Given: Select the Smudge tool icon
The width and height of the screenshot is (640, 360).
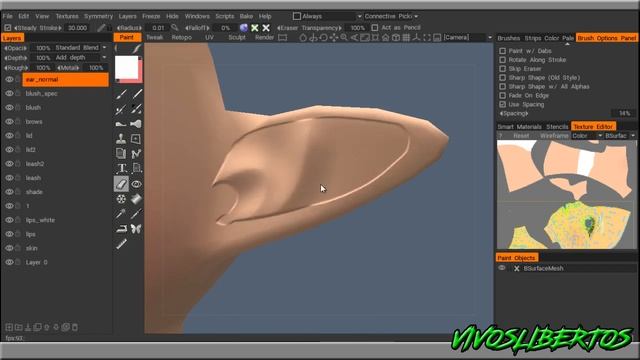Looking at the screenshot, I should pyautogui.click(x=121, y=124).
